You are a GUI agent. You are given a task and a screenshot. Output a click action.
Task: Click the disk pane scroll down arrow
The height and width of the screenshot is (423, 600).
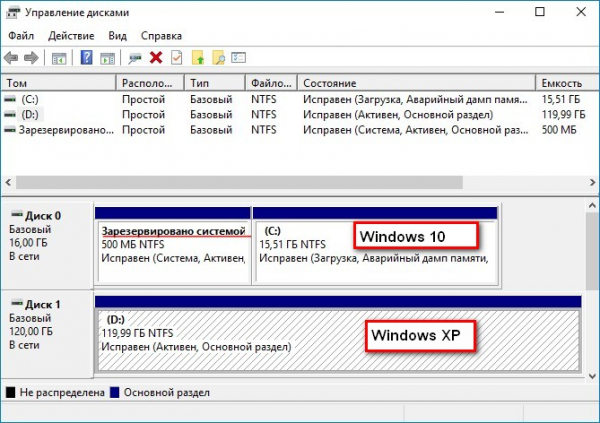point(592,376)
